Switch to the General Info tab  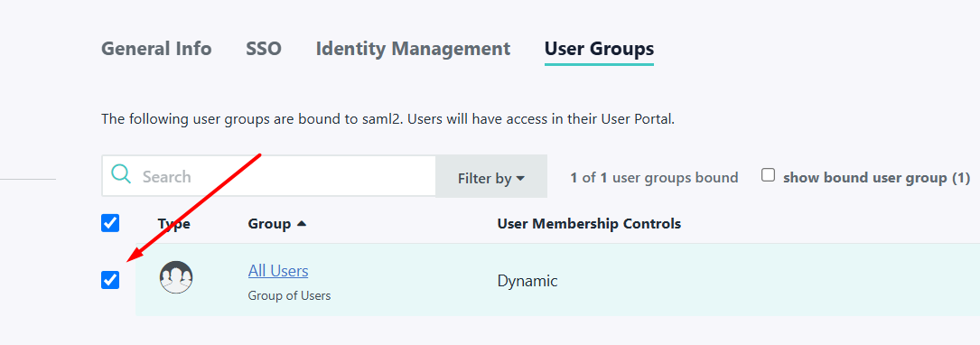[x=156, y=49]
